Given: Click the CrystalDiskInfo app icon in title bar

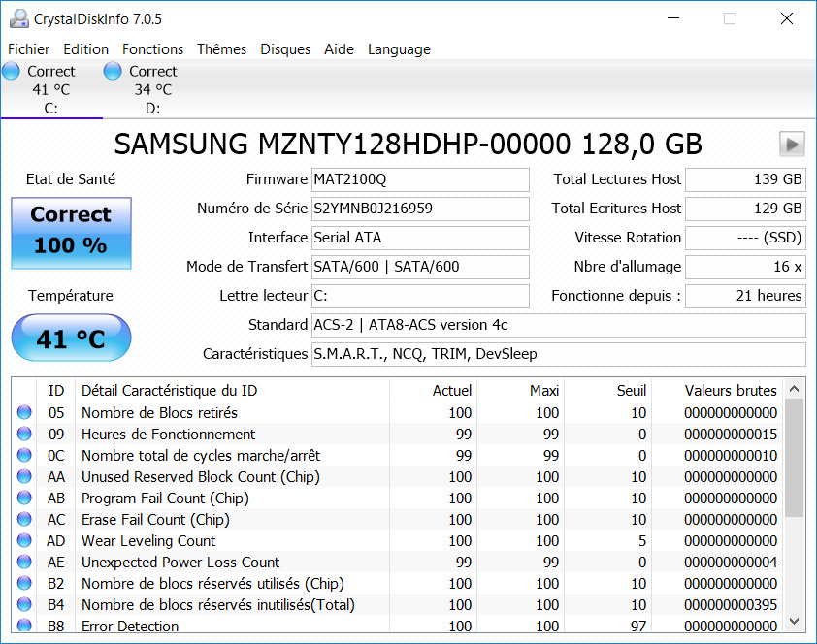Looking at the screenshot, I should click(x=18, y=18).
